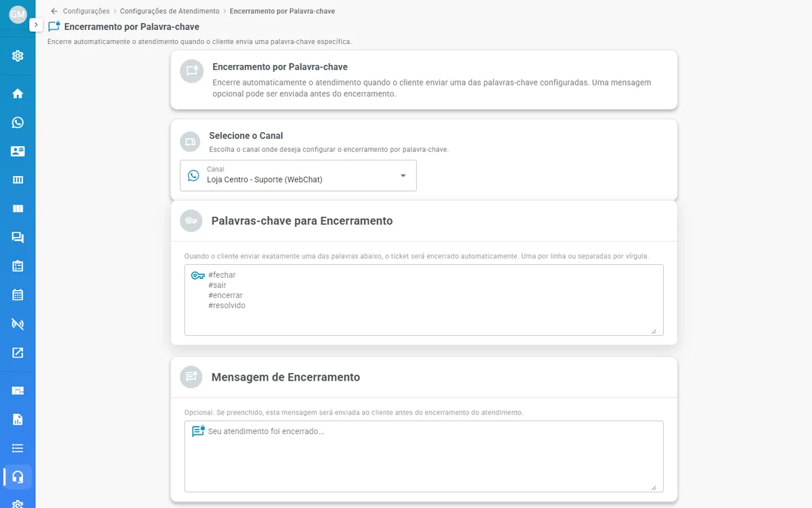
Task: Navigate to Configurações in the breadcrumb
Action: [x=86, y=12]
